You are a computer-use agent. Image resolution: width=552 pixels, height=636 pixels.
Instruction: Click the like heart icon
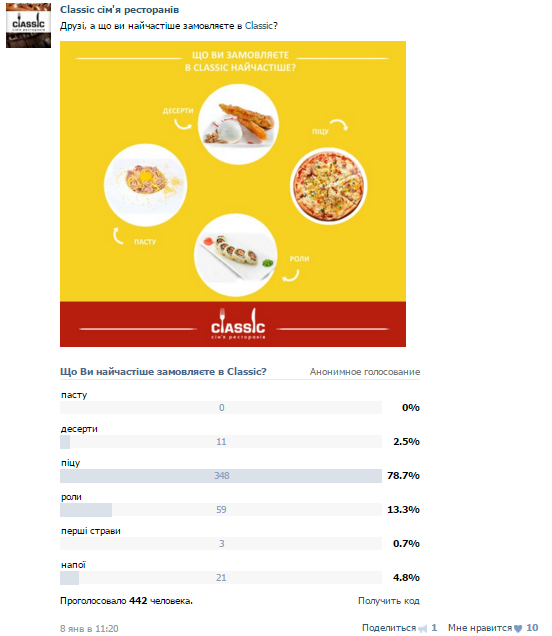[x=518, y=628]
